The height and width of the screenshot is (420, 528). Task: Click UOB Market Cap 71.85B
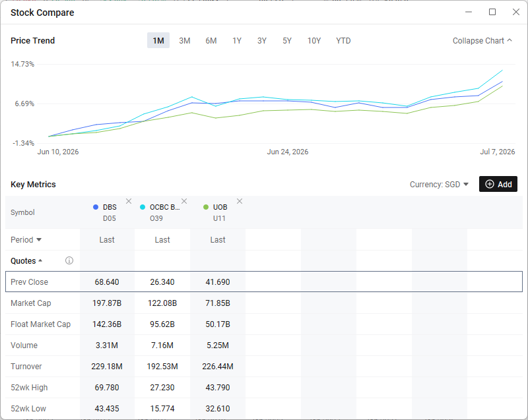coord(218,303)
